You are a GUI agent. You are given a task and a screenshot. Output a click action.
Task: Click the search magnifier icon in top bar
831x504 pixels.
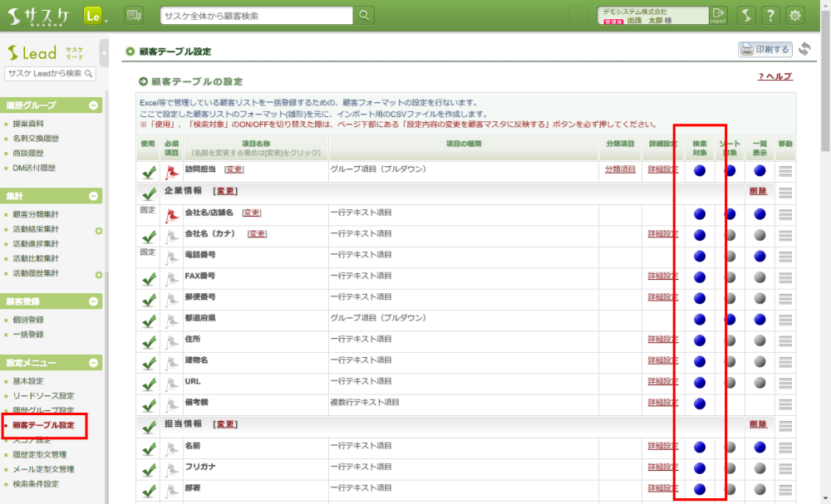(364, 16)
